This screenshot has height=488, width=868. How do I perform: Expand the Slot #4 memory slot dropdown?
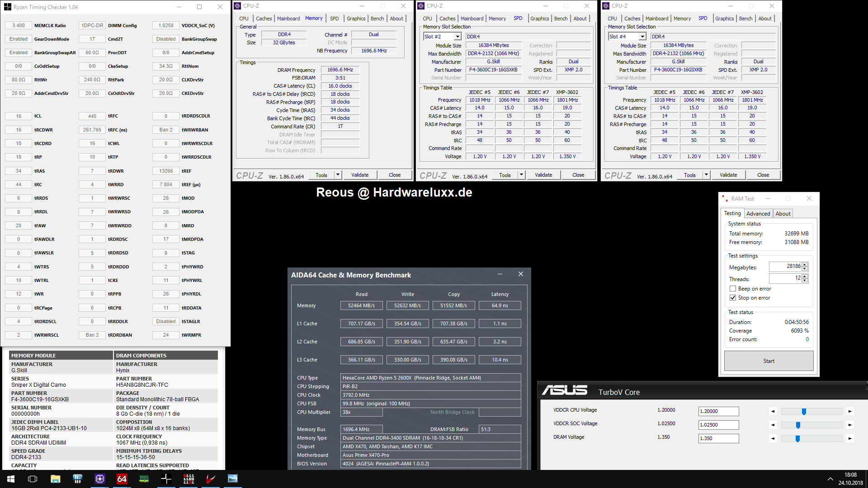[x=642, y=37]
